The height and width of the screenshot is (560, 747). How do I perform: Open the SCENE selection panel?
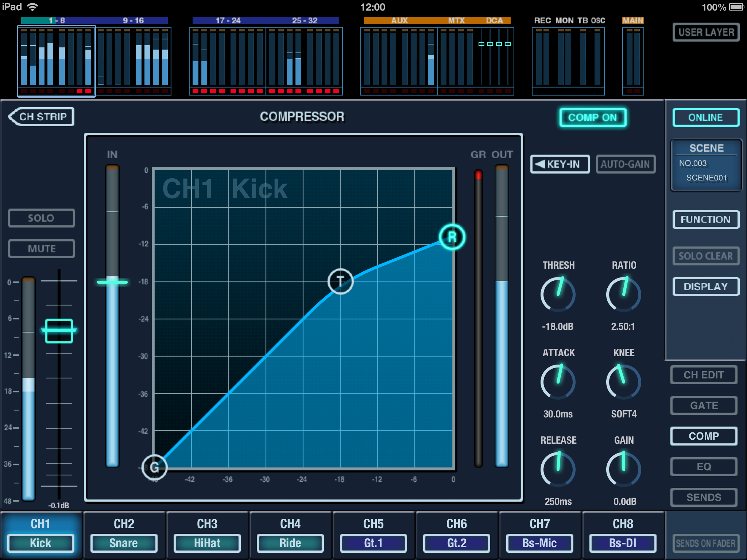click(x=706, y=165)
